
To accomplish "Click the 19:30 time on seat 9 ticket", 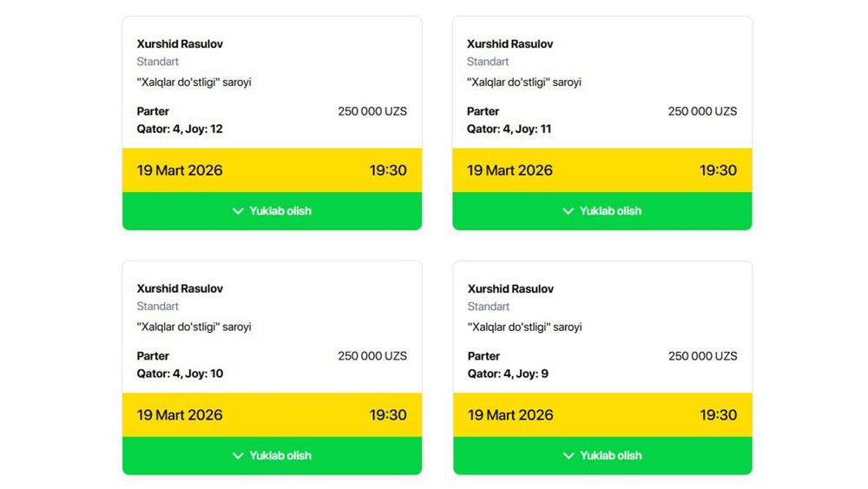I will [718, 415].
